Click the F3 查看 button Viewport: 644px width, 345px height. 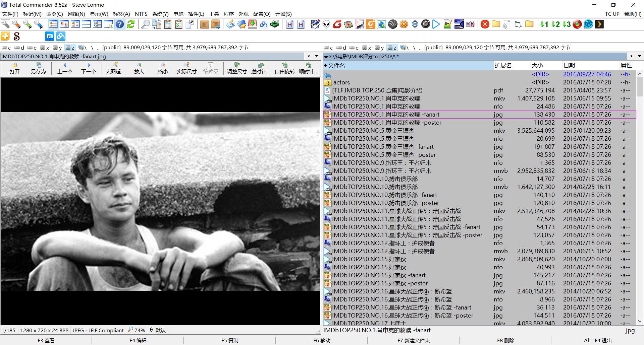46,340
